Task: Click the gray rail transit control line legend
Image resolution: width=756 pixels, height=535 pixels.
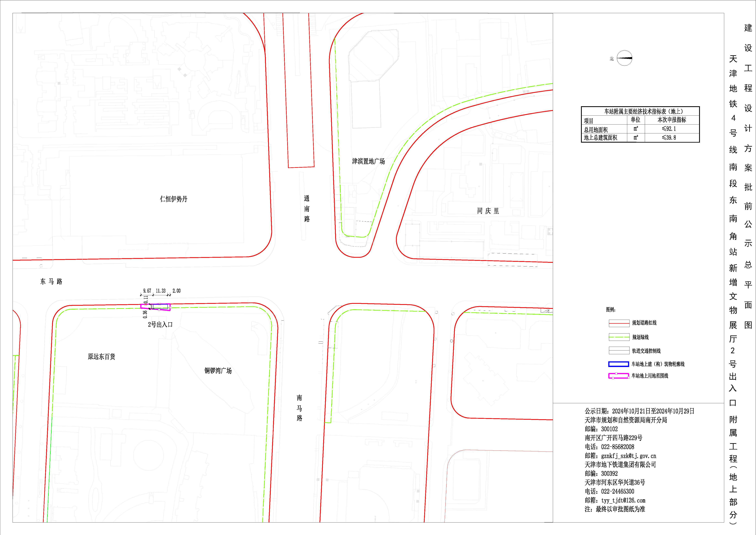Action: (x=619, y=351)
